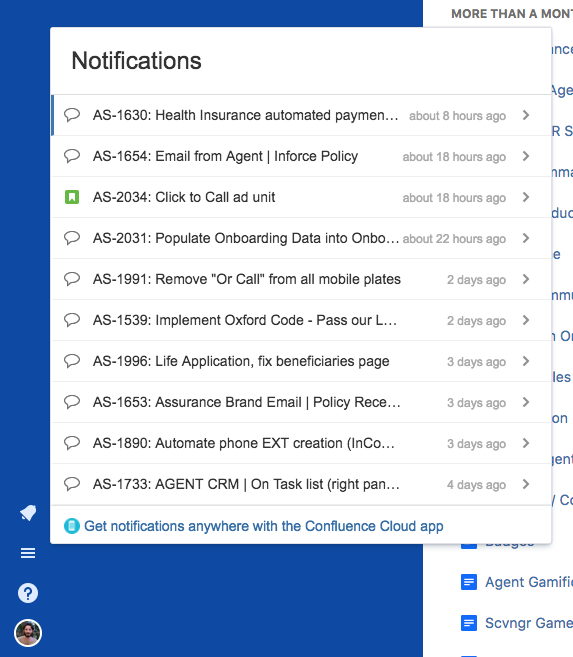
Task: Open the notifications bell icon in sidebar
Action: (28, 512)
